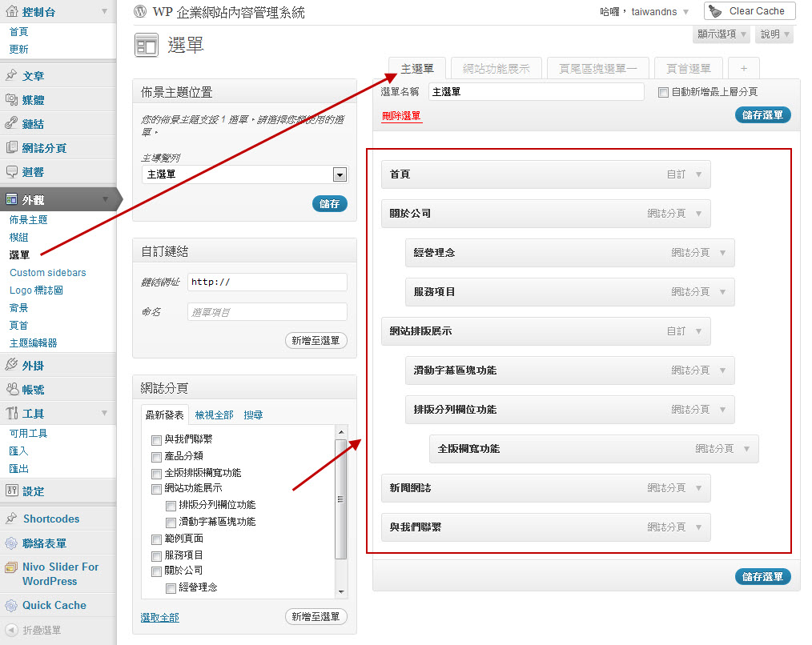Screen dimensions: 812x645
Task: Click 新增至選單 under page list
Action: (x=316, y=616)
